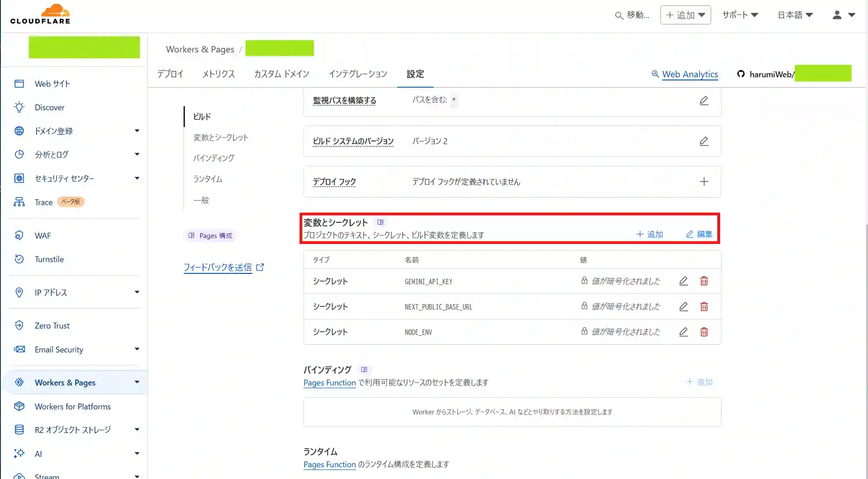Click 追加 for バインディング

[699, 382]
